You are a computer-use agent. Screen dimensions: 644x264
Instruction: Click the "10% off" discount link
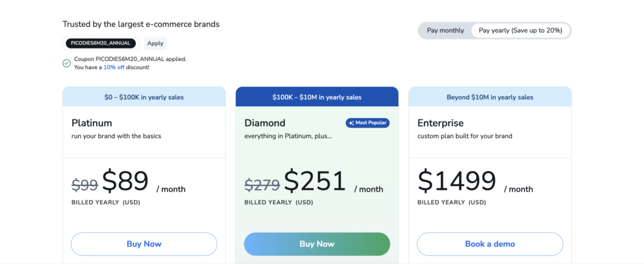pos(114,67)
